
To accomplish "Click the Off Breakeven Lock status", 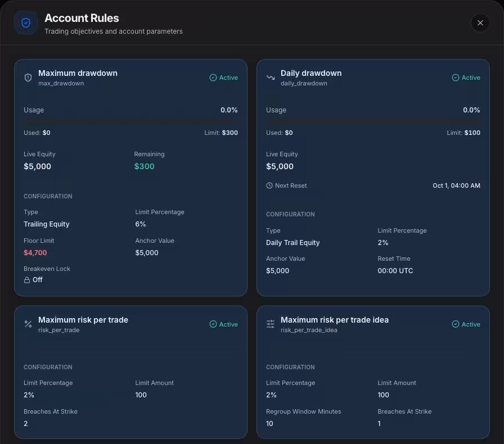I will click(37, 280).
